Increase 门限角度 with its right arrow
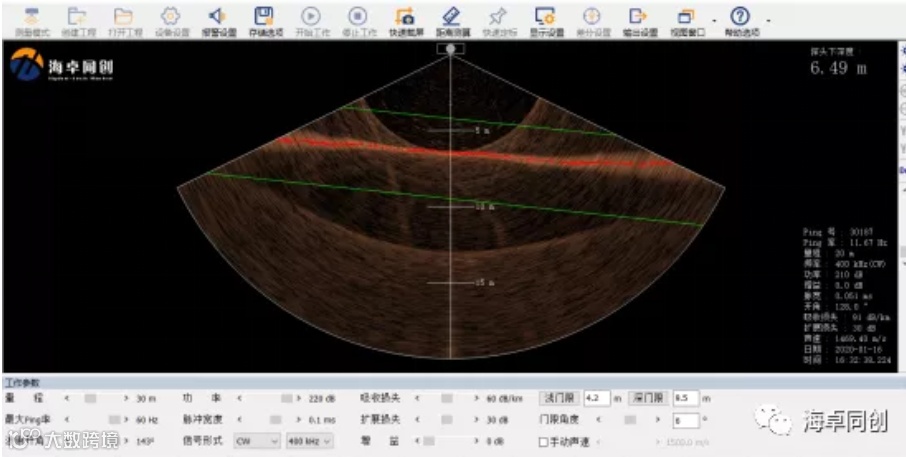The image size is (906, 457). click(x=659, y=419)
